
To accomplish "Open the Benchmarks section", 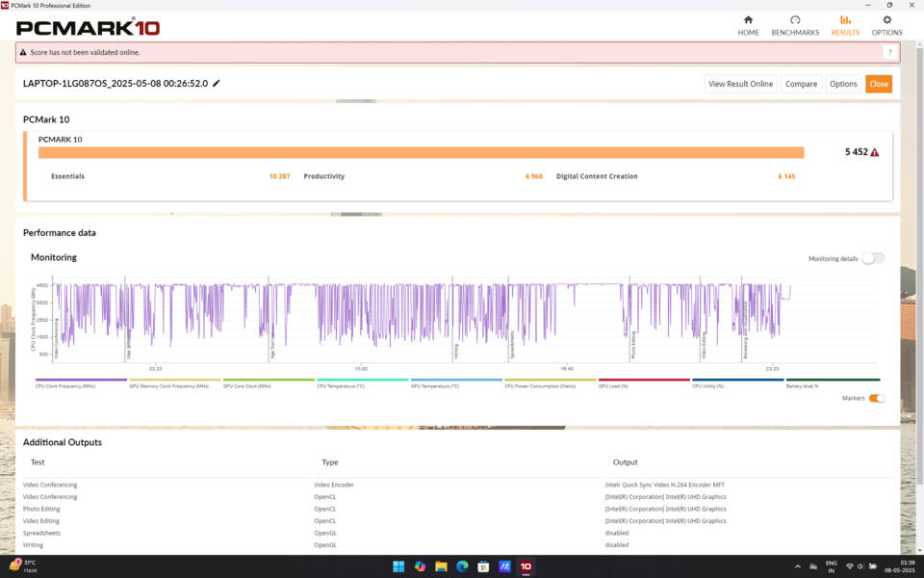I will point(795,26).
